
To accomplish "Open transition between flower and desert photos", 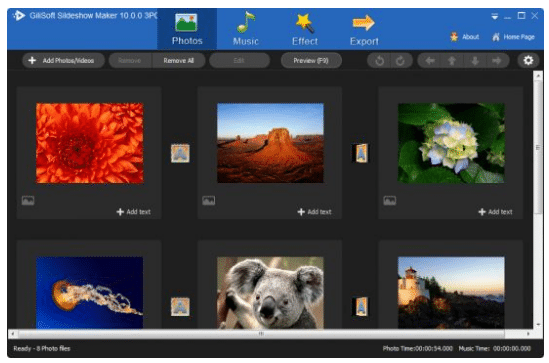I will tap(180, 153).
